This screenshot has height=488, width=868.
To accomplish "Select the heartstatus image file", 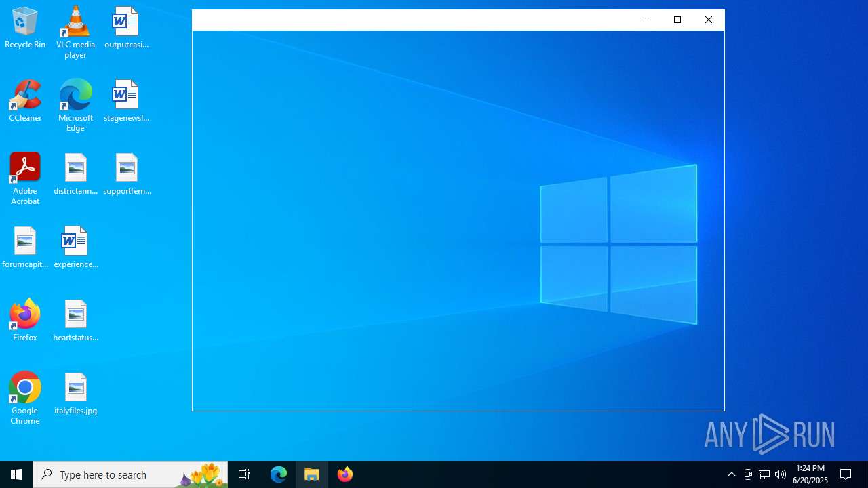I will (x=75, y=321).
